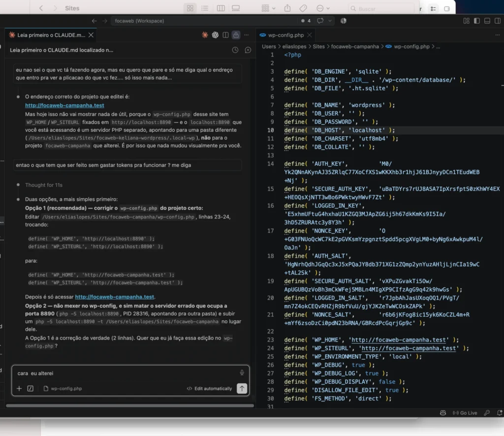
Task: Open customize layout icon
Action: coord(466,21)
